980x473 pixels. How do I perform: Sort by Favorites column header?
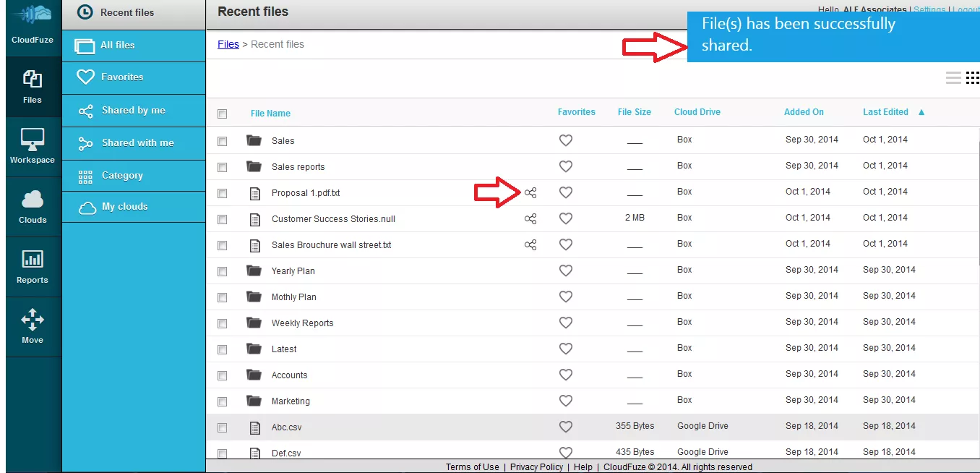pos(577,112)
